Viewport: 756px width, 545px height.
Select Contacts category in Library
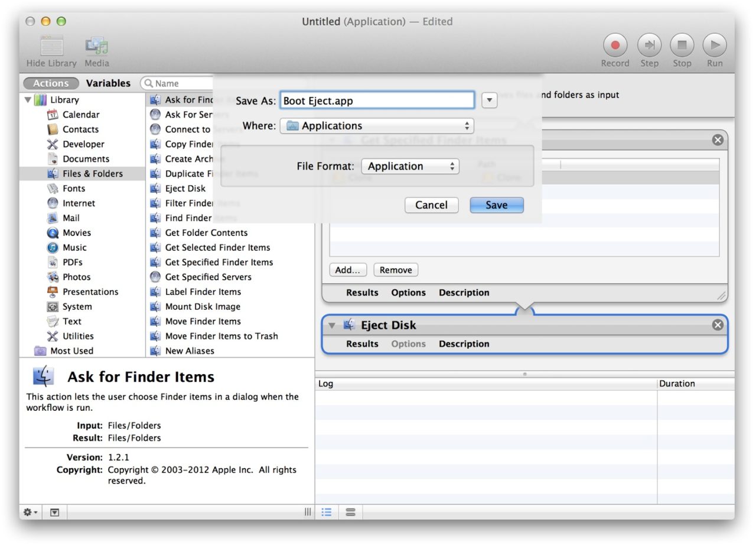[80, 129]
